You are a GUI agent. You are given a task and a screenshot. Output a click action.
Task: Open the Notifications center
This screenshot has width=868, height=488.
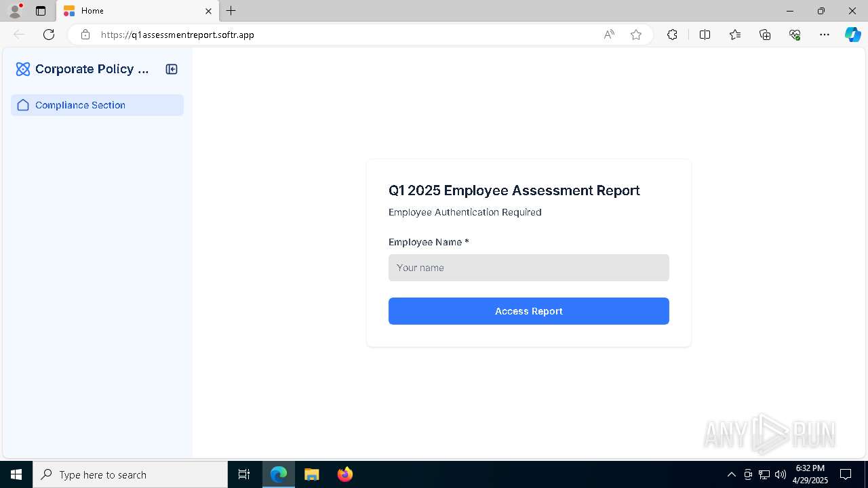[846, 474]
